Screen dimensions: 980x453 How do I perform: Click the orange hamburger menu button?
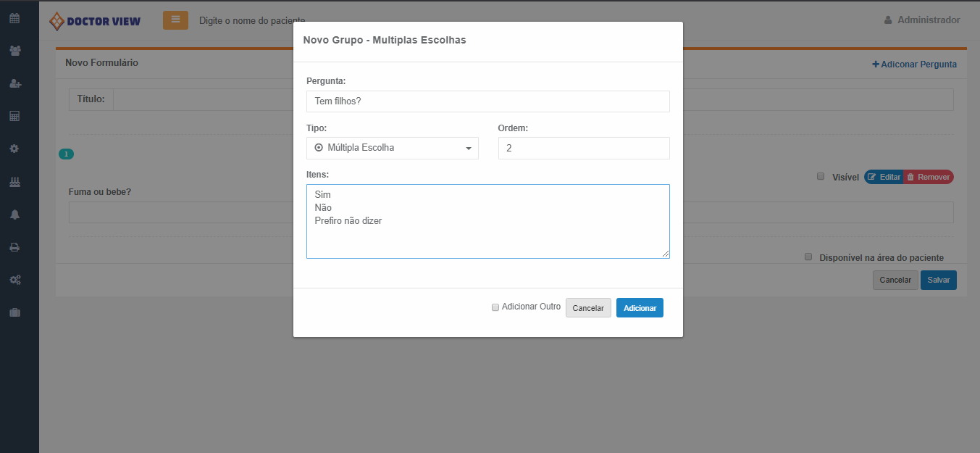pos(175,20)
